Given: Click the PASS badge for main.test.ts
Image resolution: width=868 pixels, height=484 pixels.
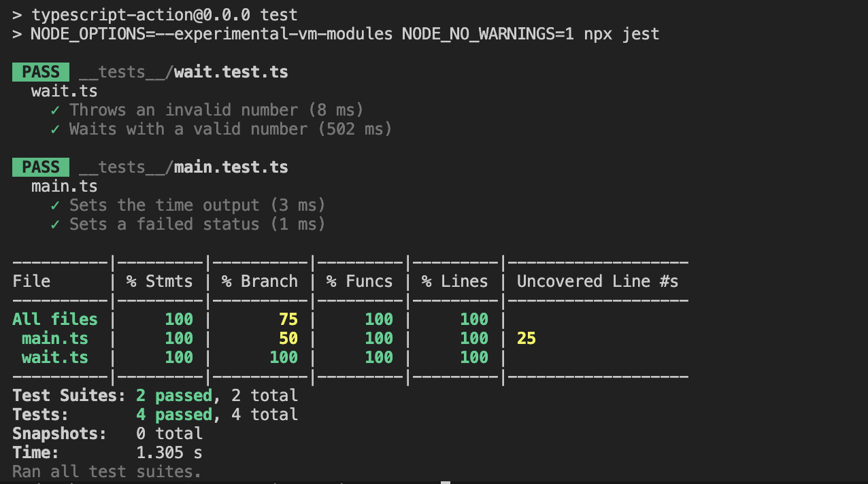Looking at the screenshot, I should coord(40,167).
